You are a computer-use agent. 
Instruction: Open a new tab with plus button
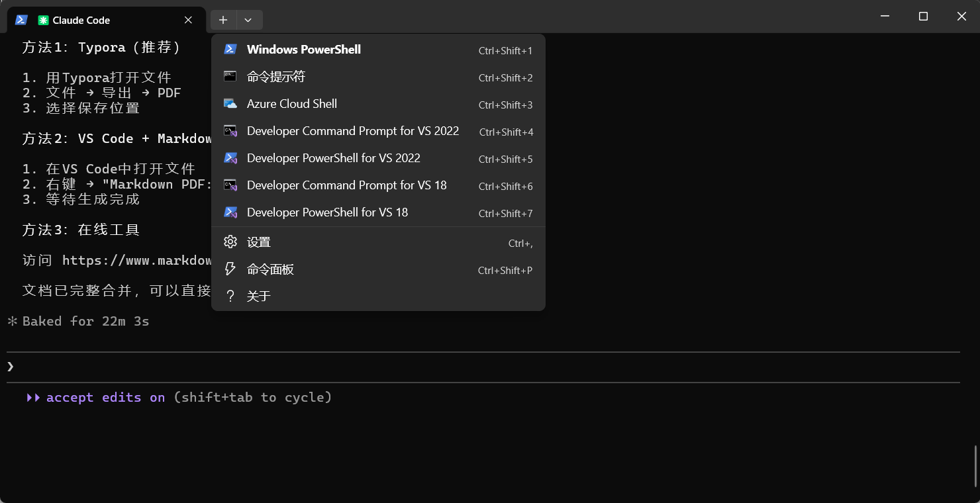223,20
